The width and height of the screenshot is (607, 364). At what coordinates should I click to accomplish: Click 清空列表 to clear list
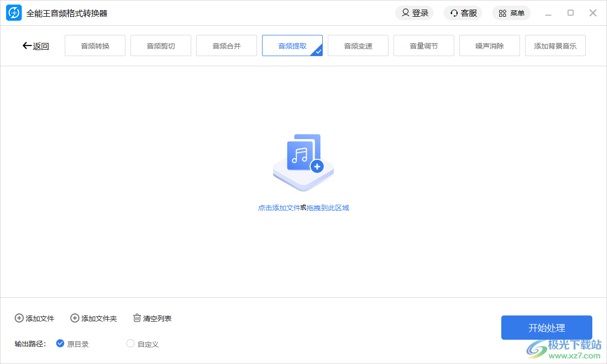[152, 318]
